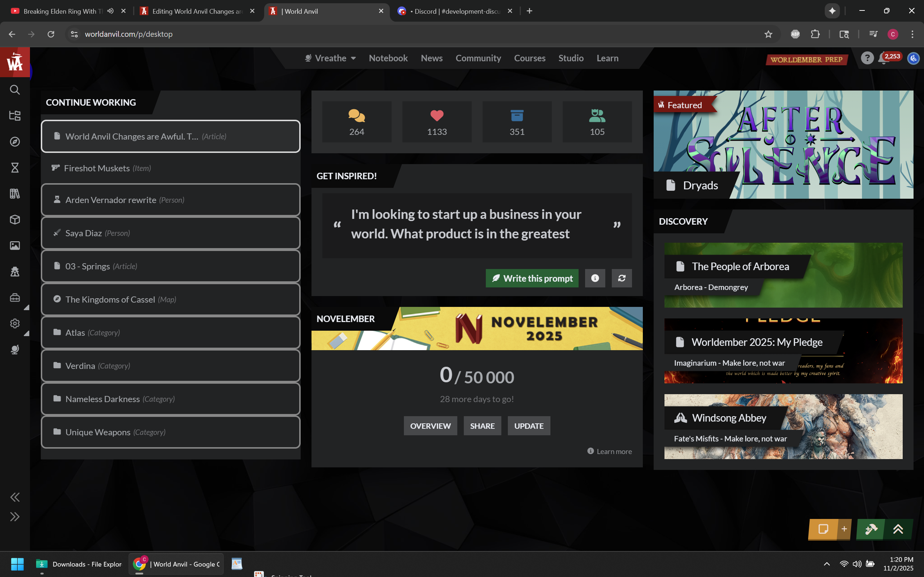Open the Vreathe world dropdown
Image resolution: width=924 pixels, height=577 pixels.
pos(331,58)
